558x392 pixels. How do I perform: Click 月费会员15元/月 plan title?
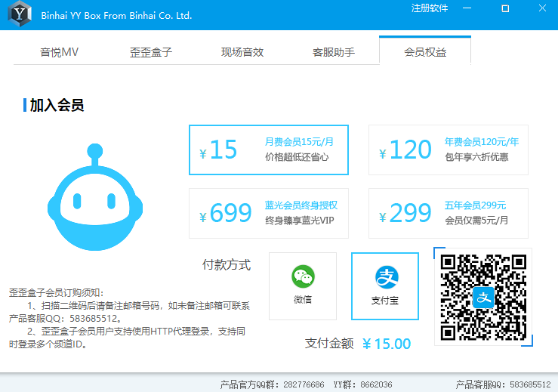click(x=299, y=142)
